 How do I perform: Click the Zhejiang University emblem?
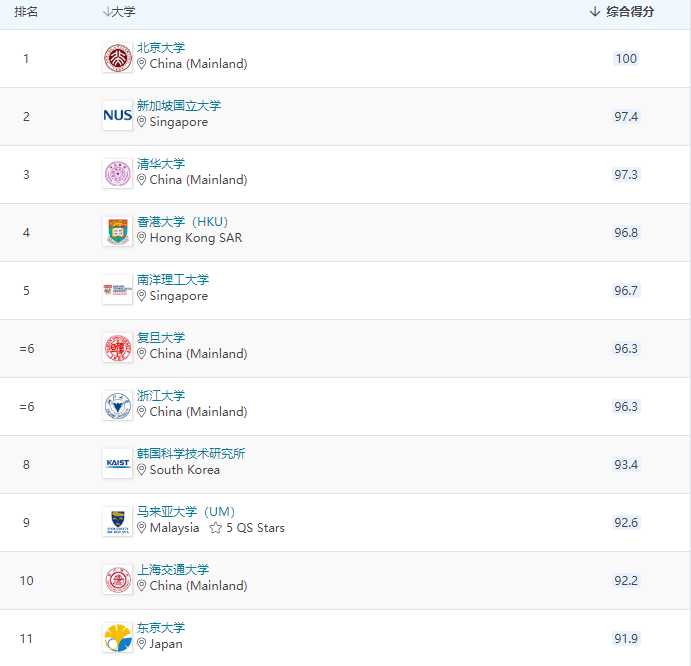[117, 406]
